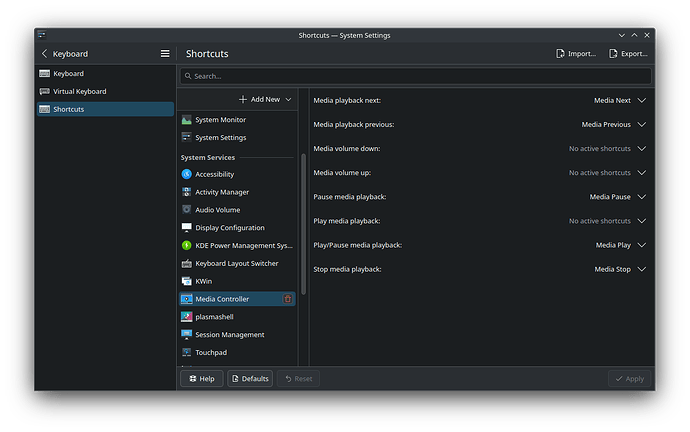Click the Shortcuts sidebar icon
The image size is (690, 432).
coord(44,109)
